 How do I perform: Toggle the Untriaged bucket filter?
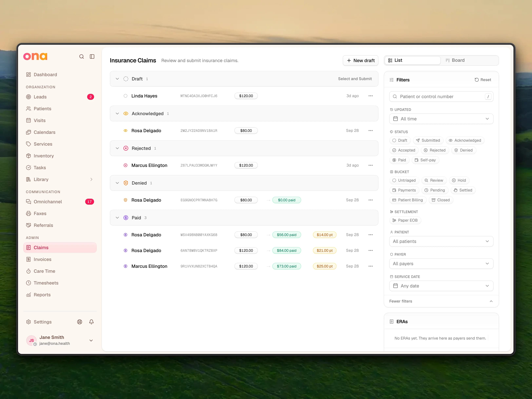pos(404,180)
